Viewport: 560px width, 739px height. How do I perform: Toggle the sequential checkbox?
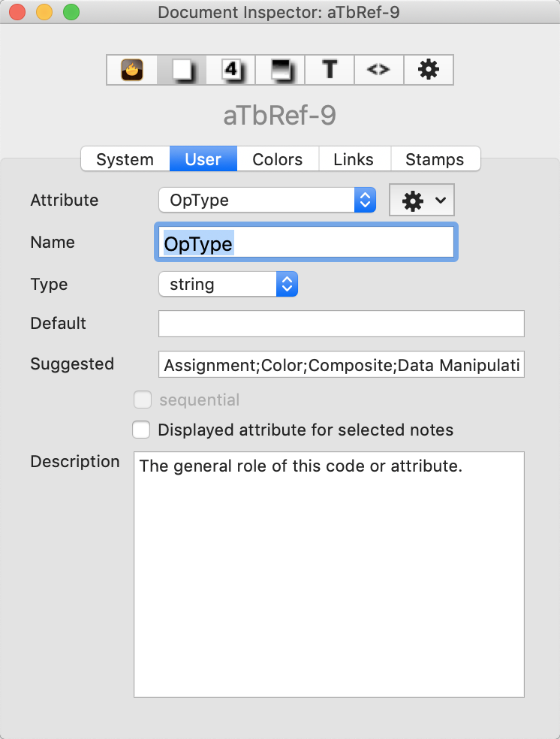(x=142, y=400)
